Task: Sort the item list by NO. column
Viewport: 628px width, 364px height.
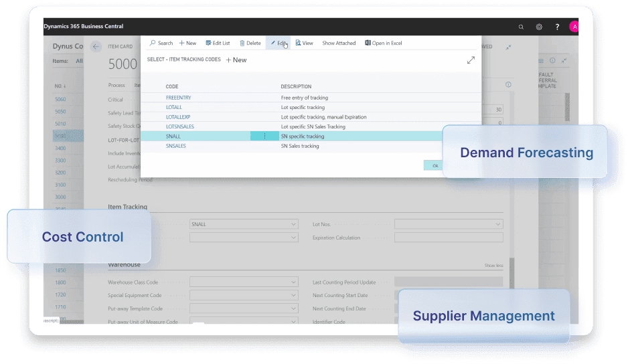Action: coord(60,86)
